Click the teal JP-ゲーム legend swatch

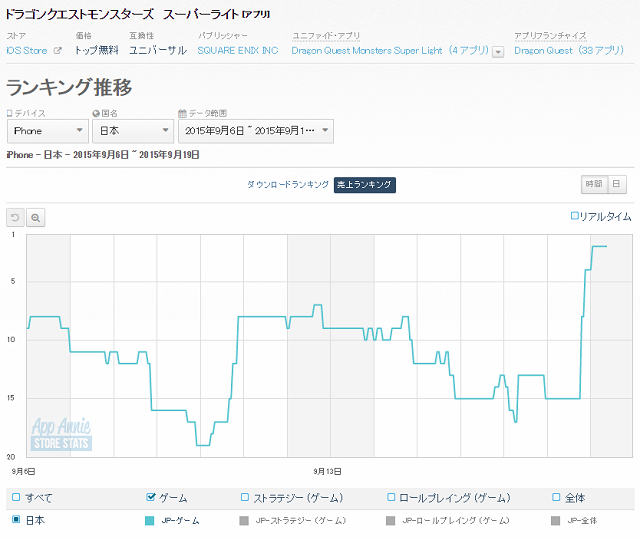point(150,520)
